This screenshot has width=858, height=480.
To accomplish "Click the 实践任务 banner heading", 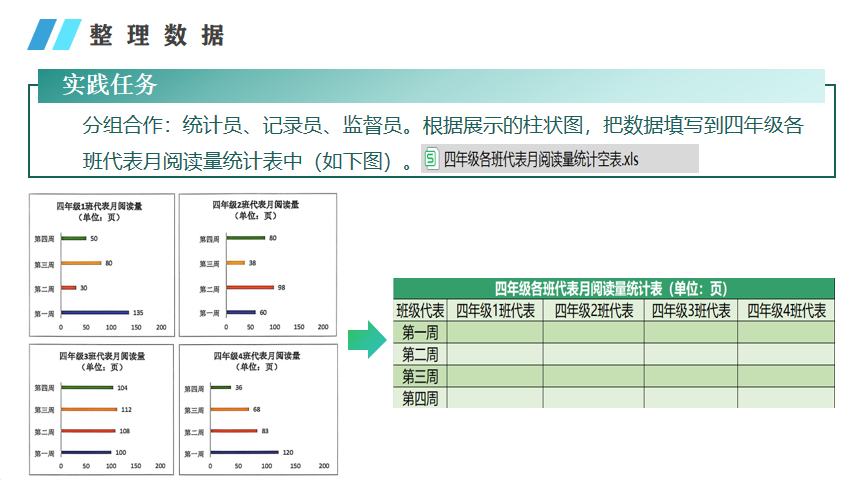I will click(110, 86).
